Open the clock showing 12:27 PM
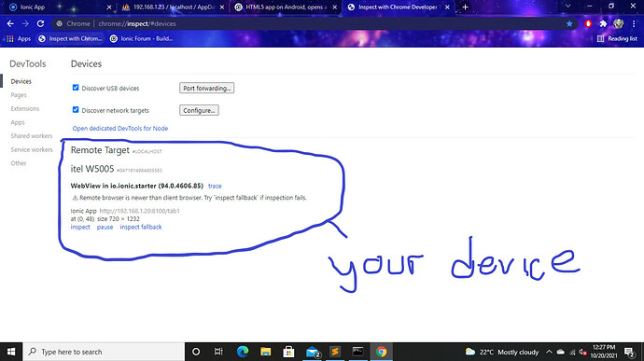Viewport: 644px width, 361px height. [604, 352]
